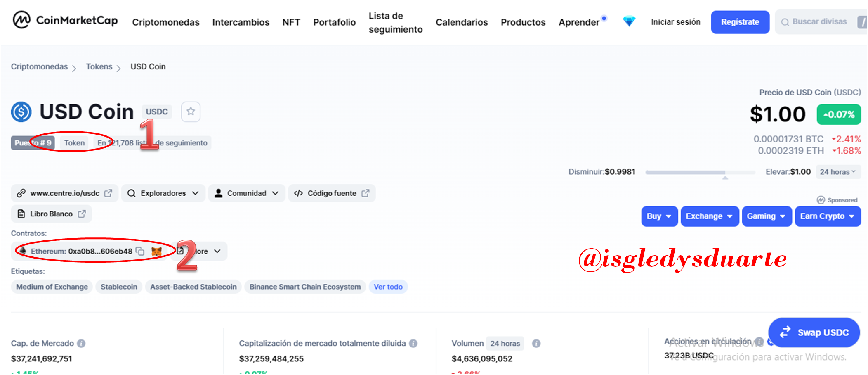Click the 0.00001731 BTC price text

[788, 139]
